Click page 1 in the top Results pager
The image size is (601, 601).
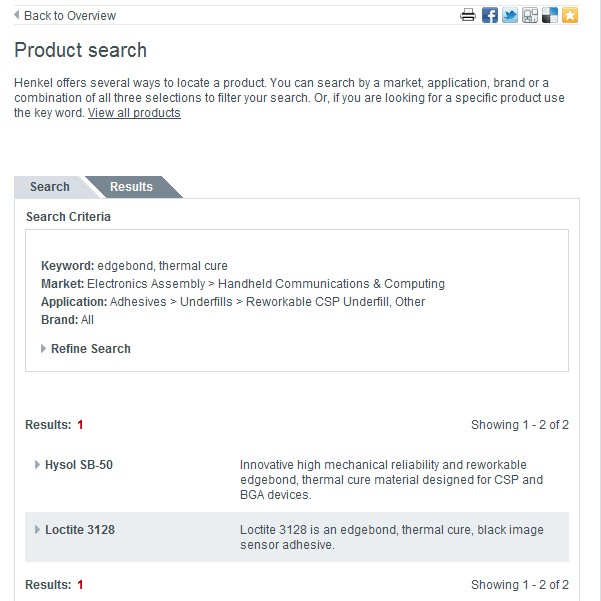[x=80, y=425]
